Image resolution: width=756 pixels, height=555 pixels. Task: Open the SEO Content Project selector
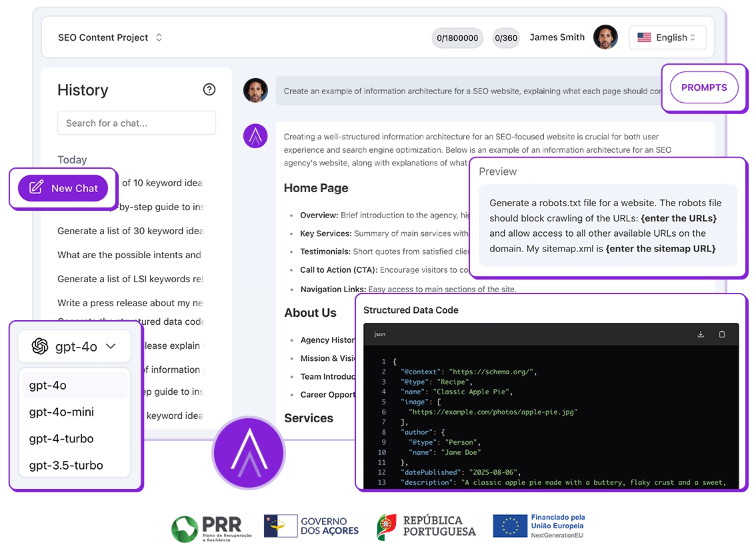(x=111, y=37)
